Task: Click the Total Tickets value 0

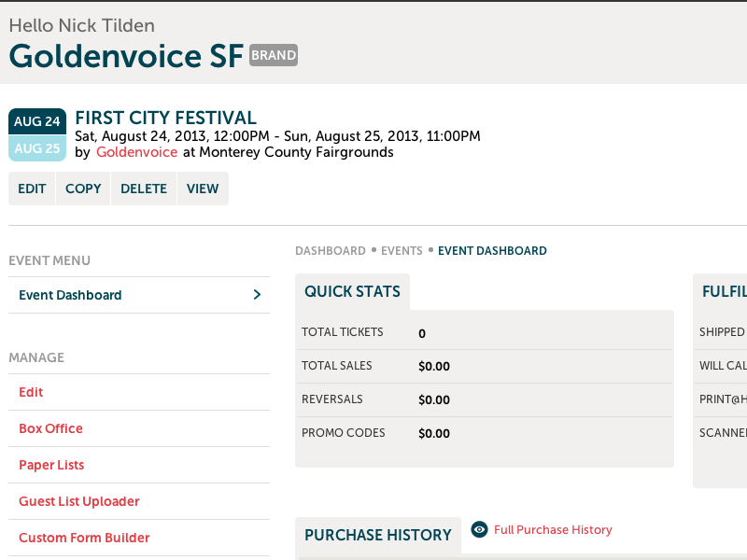Action: (422, 333)
